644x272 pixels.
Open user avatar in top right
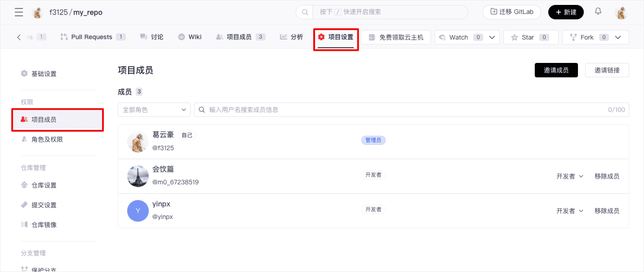621,13
